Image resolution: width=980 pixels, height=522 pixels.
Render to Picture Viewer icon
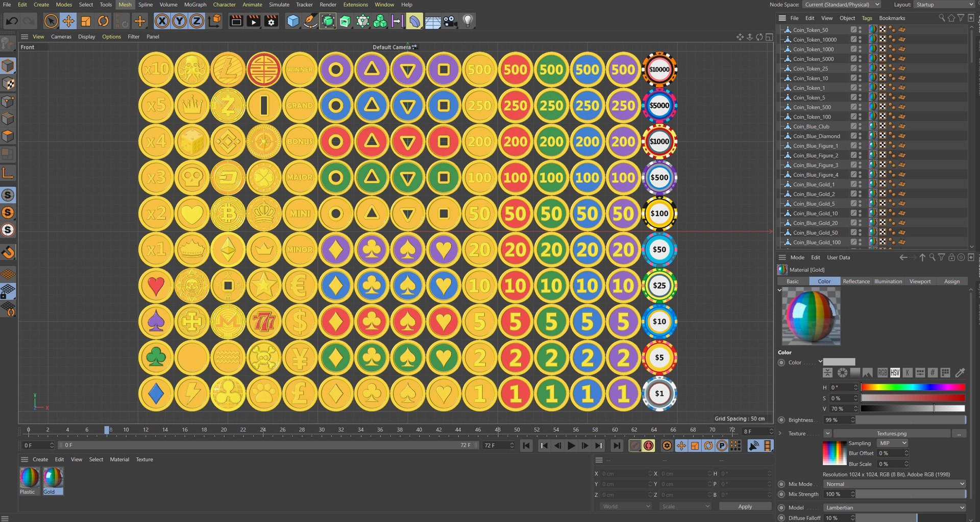pos(253,21)
